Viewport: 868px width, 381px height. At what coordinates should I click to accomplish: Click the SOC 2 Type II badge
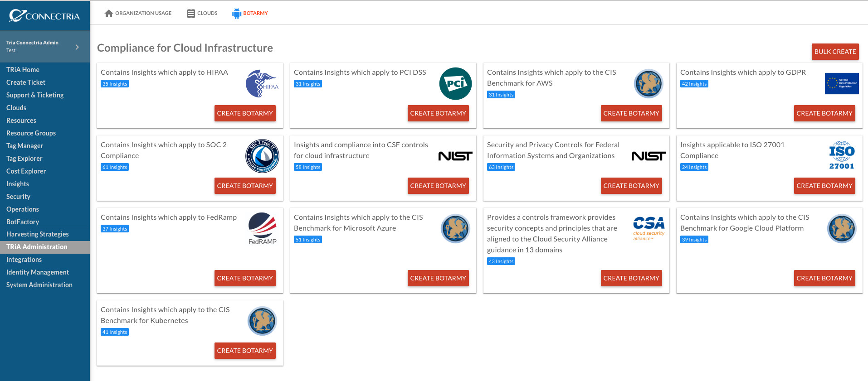(262, 156)
